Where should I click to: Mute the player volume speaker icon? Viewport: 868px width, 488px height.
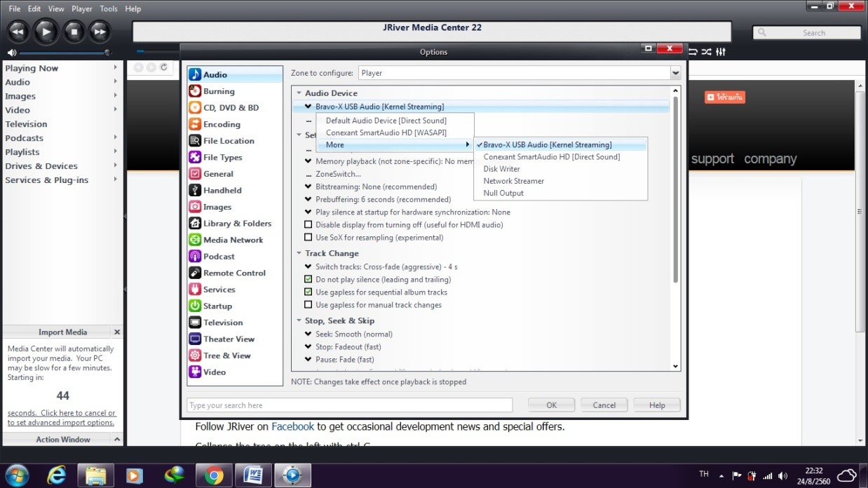tap(12, 53)
